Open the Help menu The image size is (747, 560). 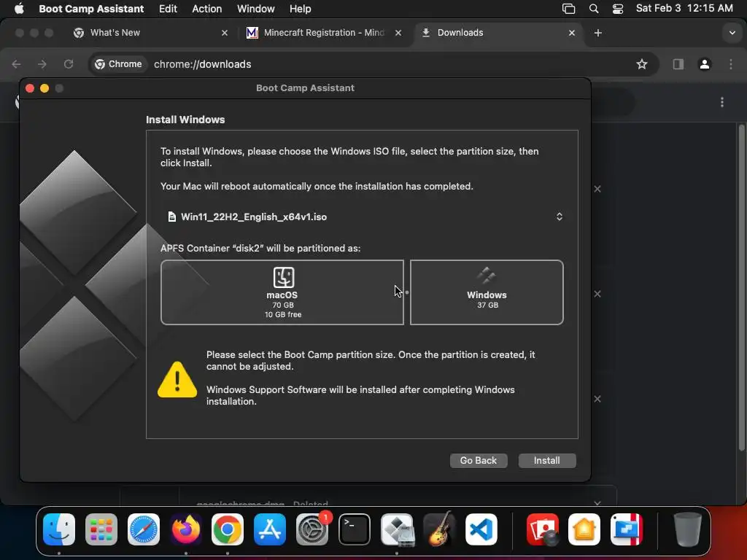300,9
